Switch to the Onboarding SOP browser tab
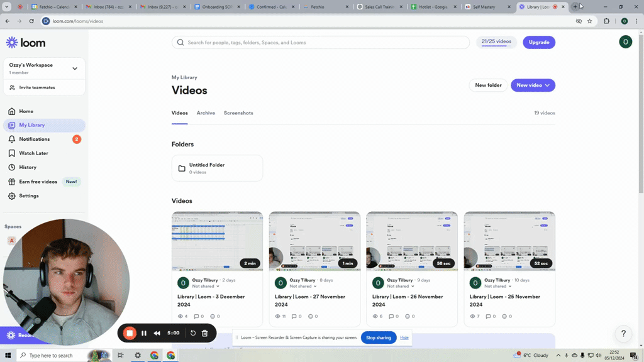The height and width of the screenshot is (362, 644). click(217, 6)
